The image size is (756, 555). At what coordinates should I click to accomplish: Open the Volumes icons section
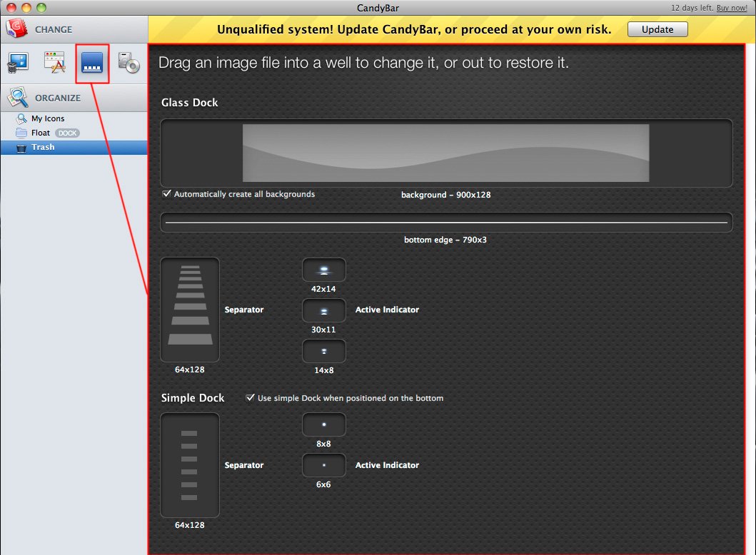tap(129, 63)
